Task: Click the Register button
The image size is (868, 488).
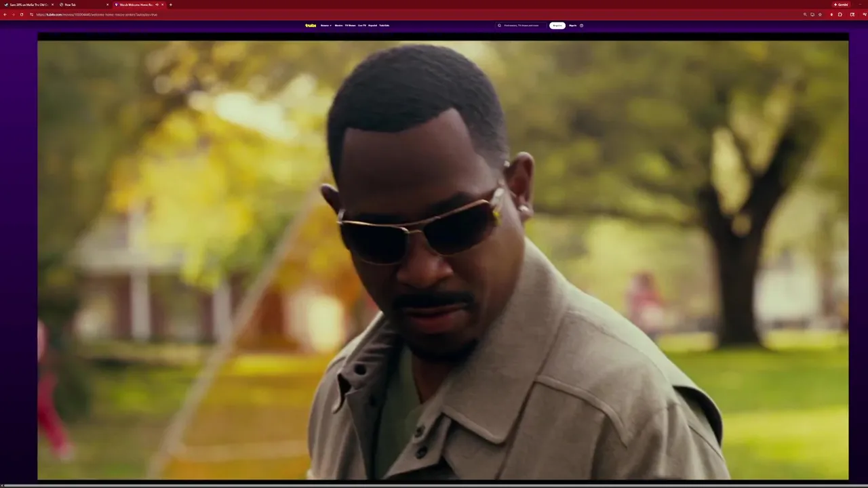Action: click(557, 25)
